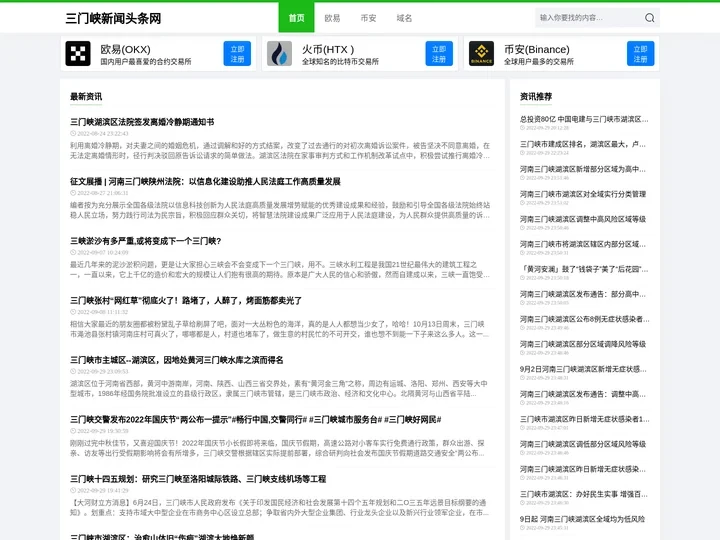
Task: Click 立即注册 button for 火币(HTX)
Action: click(439, 54)
